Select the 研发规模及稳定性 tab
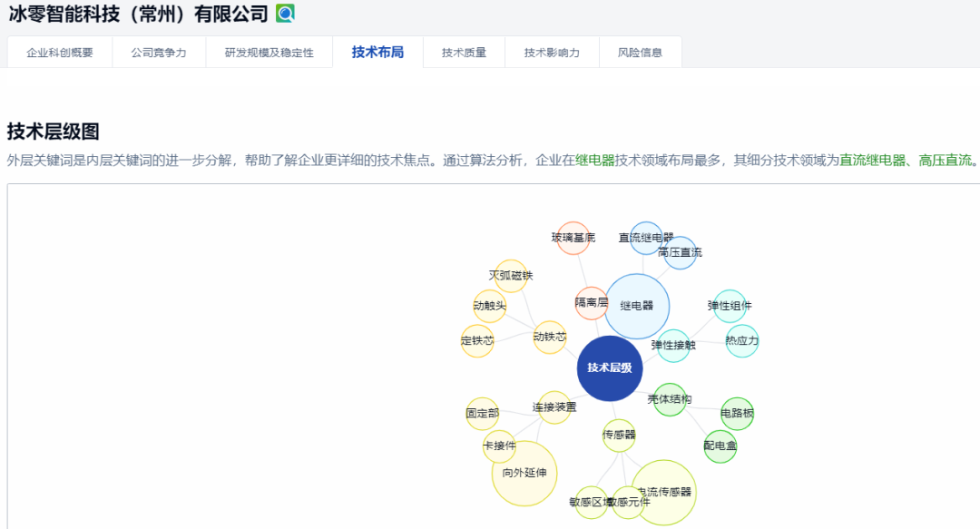Image resolution: width=980 pixels, height=529 pixels. click(269, 53)
